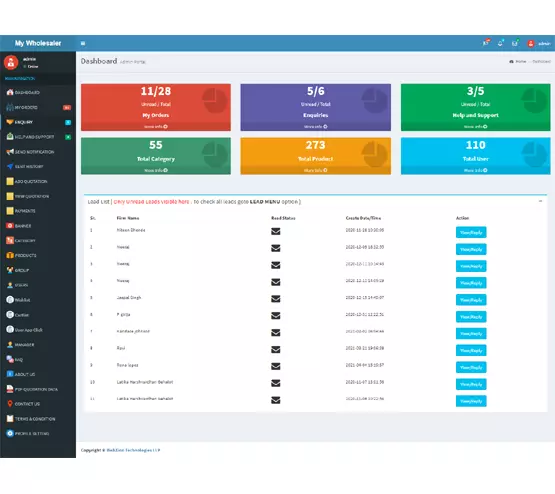Image resolution: width=555 pixels, height=494 pixels.
Task: Click the red badge beside My Orders
Action: tap(67, 107)
